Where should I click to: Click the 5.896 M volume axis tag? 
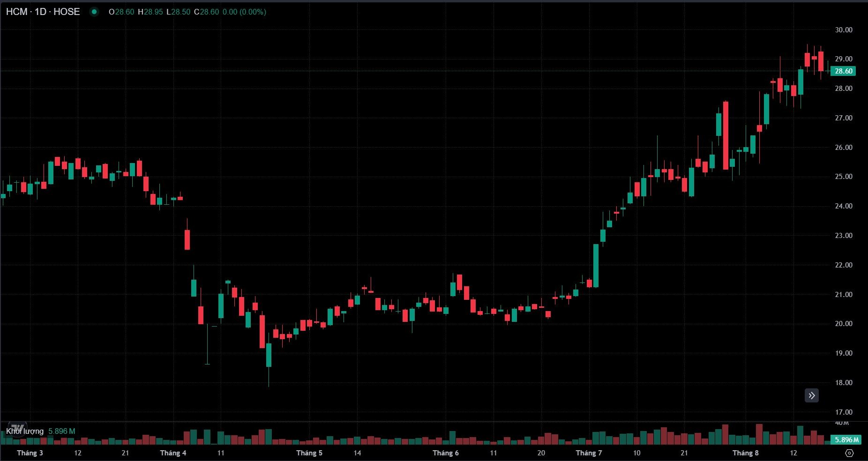[846, 440]
